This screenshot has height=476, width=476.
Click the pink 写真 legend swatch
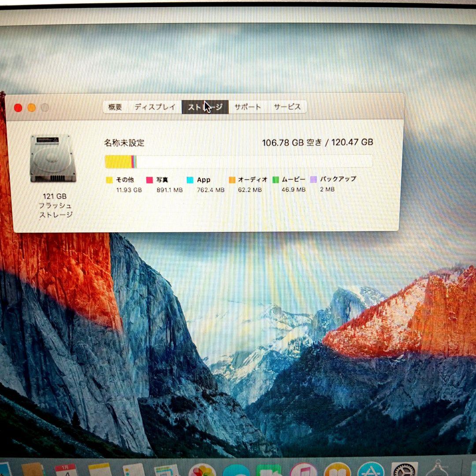click(x=149, y=180)
